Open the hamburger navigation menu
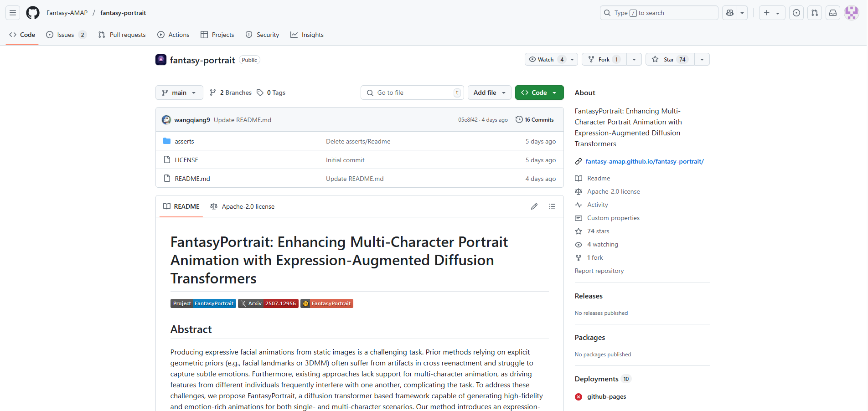 point(13,13)
